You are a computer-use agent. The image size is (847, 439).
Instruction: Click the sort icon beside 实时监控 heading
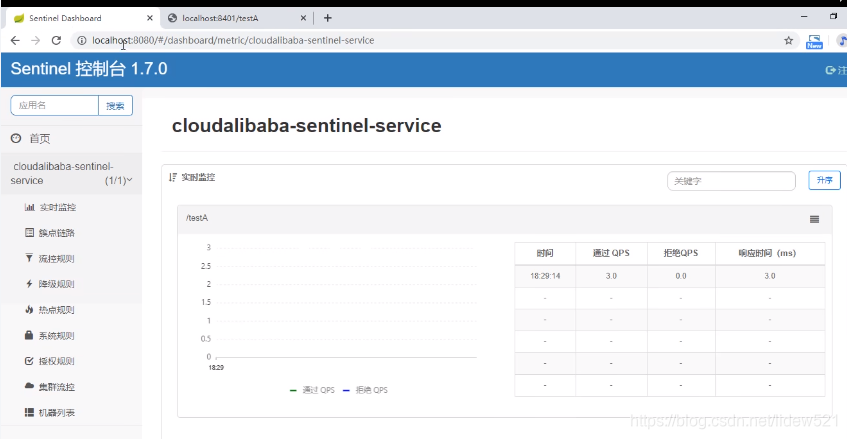[173, 177]
